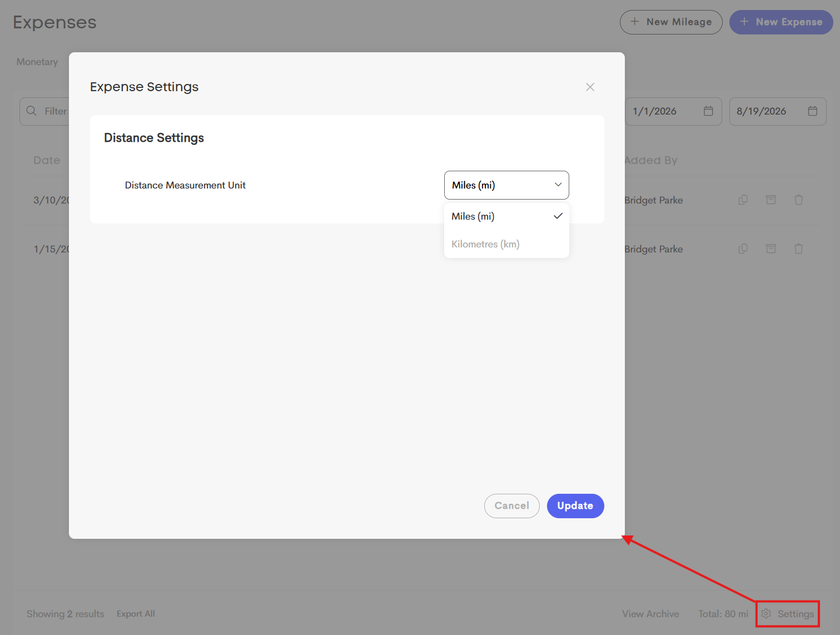Viewport: 840px width, 635px height.
Task: Archive the 1/15 expense row
Action: pos(771,249)
